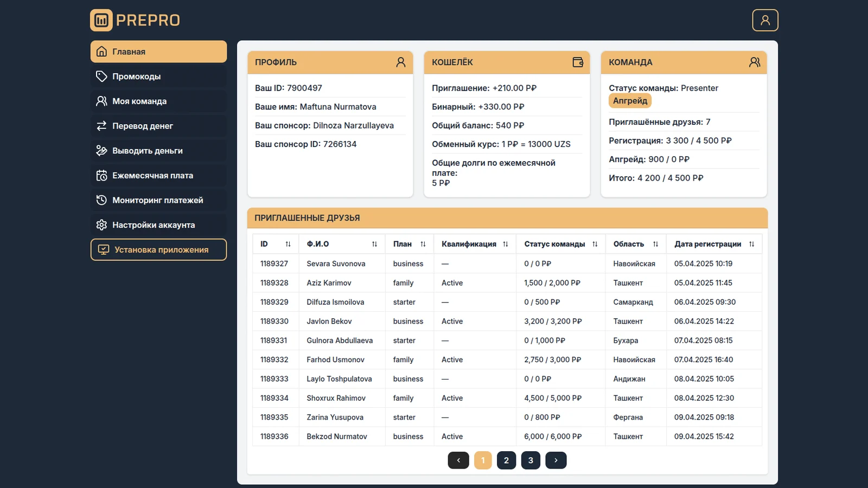This screenshot has width=868, height=488.
Task: Click the value 2,750 / 3,000 PP
Action: [x=553, y=359]
